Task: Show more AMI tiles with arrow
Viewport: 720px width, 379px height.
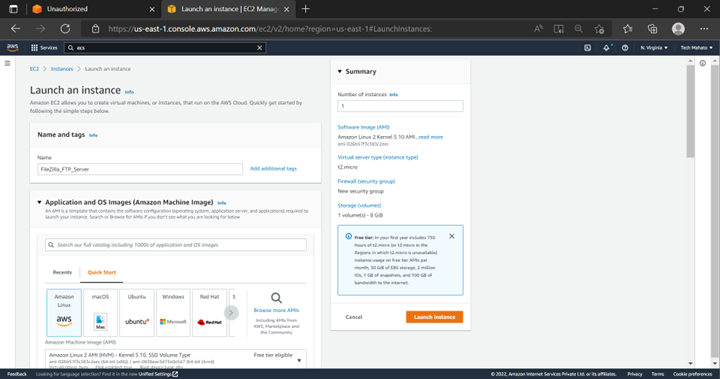Action: (231, 313)
